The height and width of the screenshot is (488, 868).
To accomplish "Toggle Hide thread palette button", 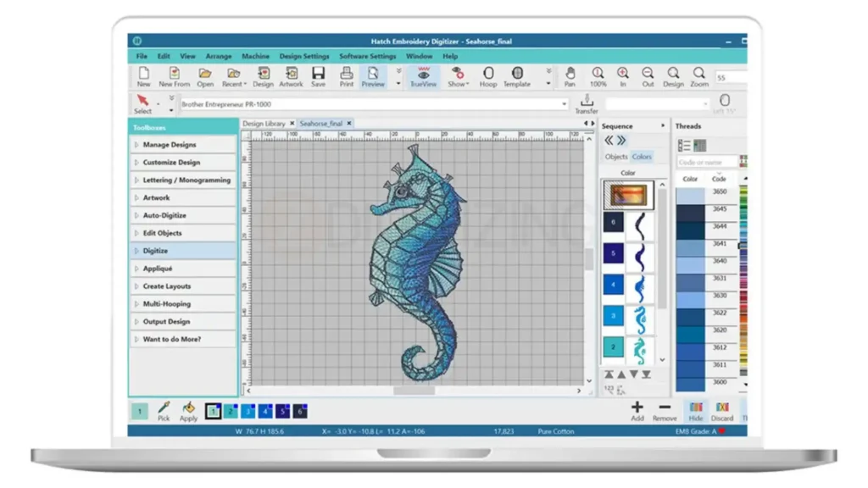I will click(696, 411).
